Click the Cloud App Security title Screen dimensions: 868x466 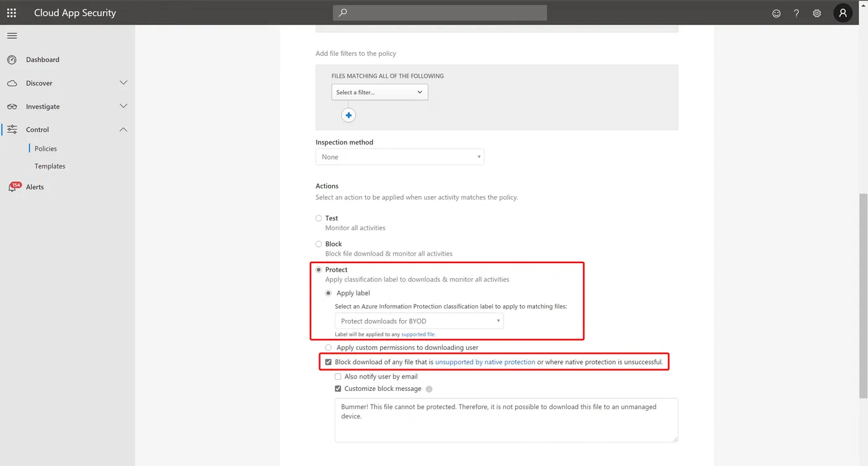click(x=75, y=12)
